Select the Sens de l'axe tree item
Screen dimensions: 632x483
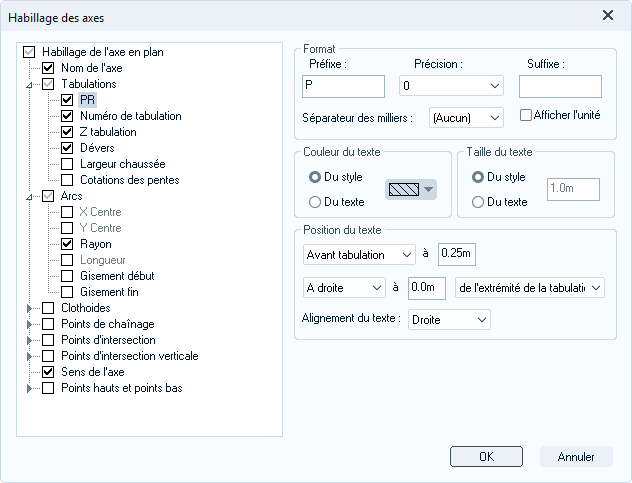pos(93,372)
